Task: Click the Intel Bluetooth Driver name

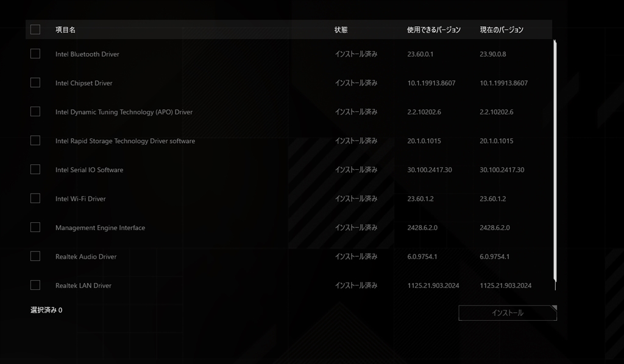Action: click(87, 54)
